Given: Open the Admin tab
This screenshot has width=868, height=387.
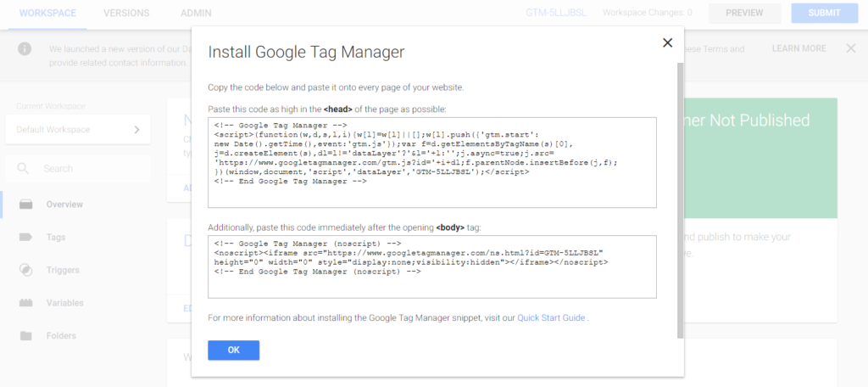Looking at the screenshot, I should [196, 14].
